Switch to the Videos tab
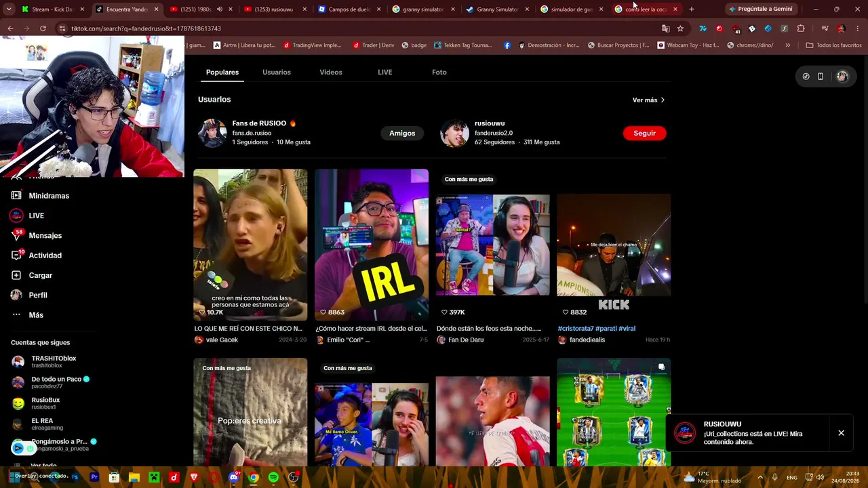The image size is (868, 488). (331, 73)
